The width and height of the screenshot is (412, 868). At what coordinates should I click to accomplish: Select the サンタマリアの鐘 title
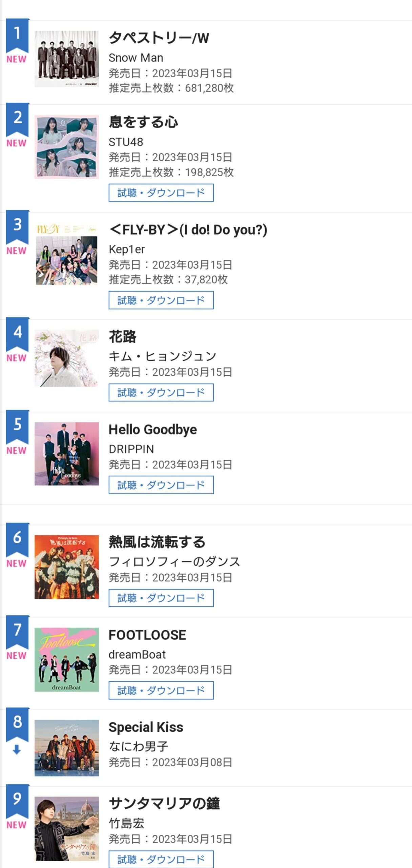click(164, 804)
